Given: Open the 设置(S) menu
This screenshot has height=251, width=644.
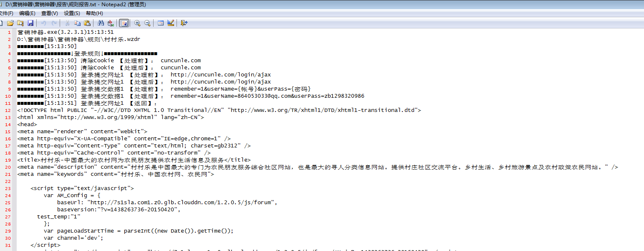Looking at the screenshot, I should click(x=72, y=13).
